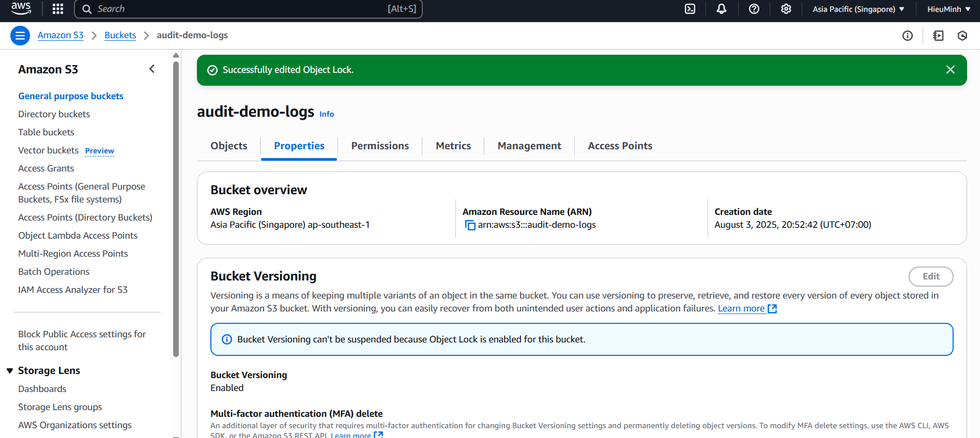Image resolution: width=980 pixels, height=438 pixels.
Task: Click the info icon in versioning notice
Action: coord(227,339)
